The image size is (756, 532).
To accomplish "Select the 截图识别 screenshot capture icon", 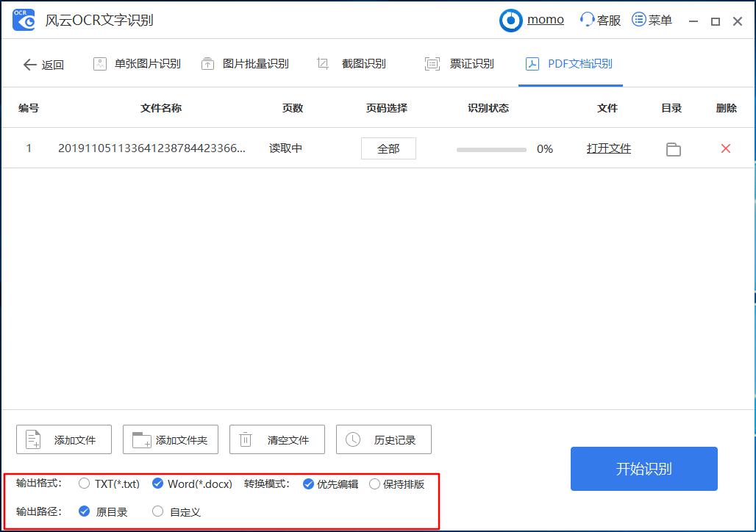I will [x=322, y=64].
